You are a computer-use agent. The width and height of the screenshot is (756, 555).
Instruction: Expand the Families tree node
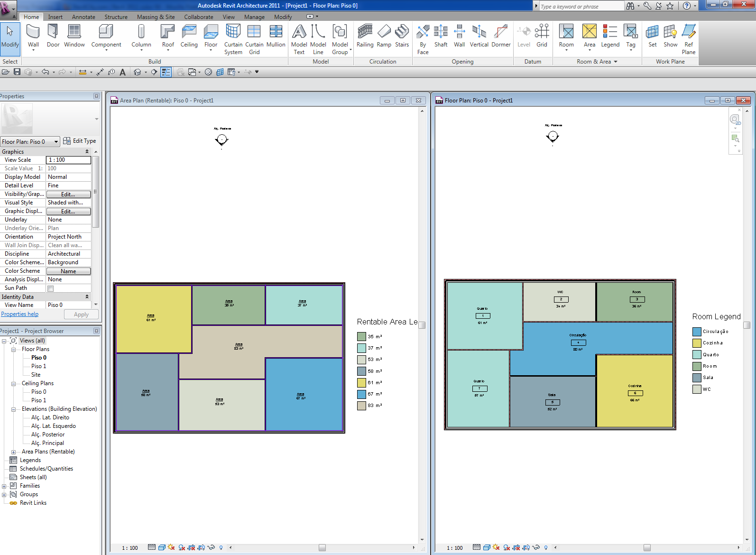pyautogui.click(x=4, y=486)
